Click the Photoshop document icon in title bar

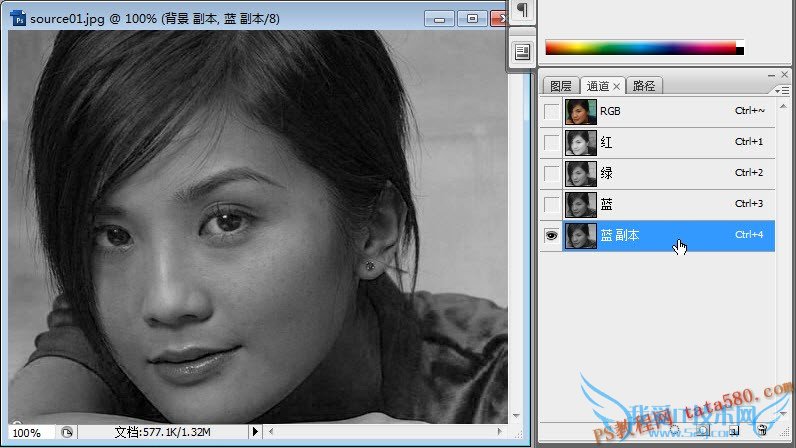(17, 18)
